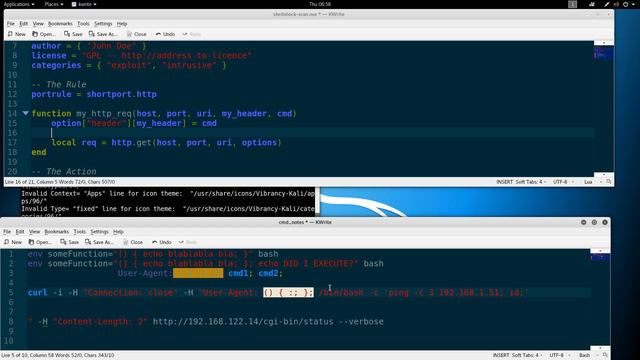Click "-- The Action" comment on line 20

[64, 171]
